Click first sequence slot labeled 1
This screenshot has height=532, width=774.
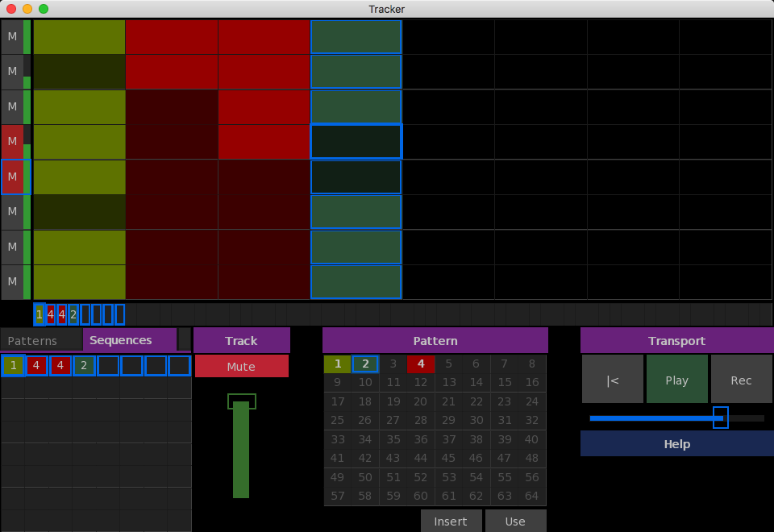click(x=13, y=366)
